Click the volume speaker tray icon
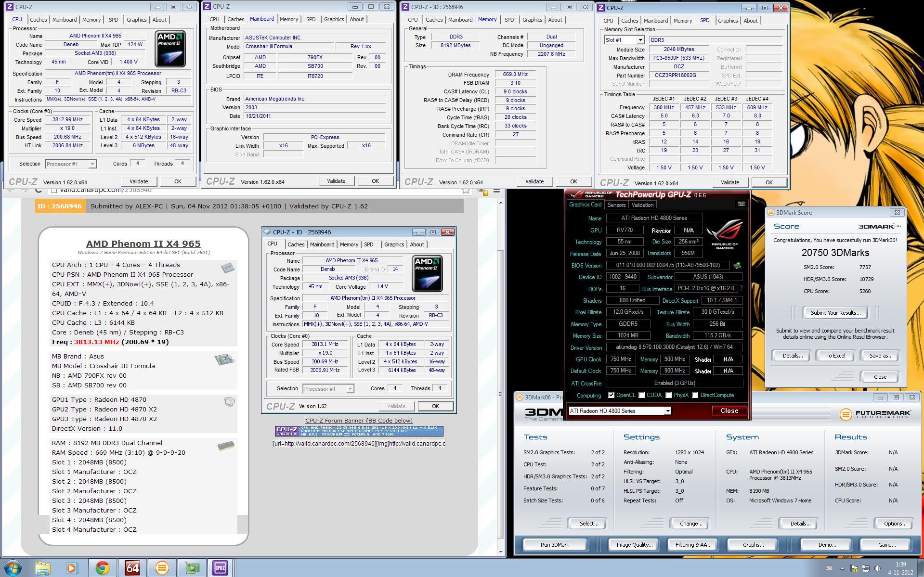Screen dimensions: 924x577 click(877, 568)
